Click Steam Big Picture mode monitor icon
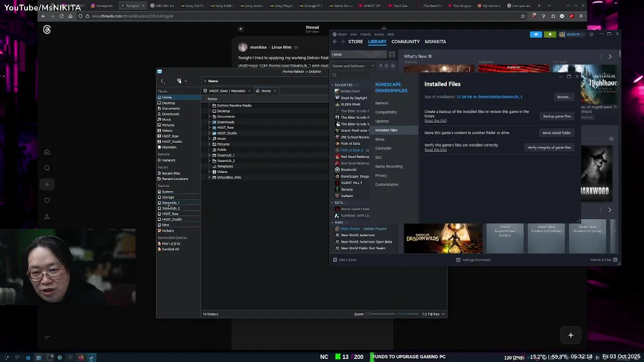 (x=592, y=34)
